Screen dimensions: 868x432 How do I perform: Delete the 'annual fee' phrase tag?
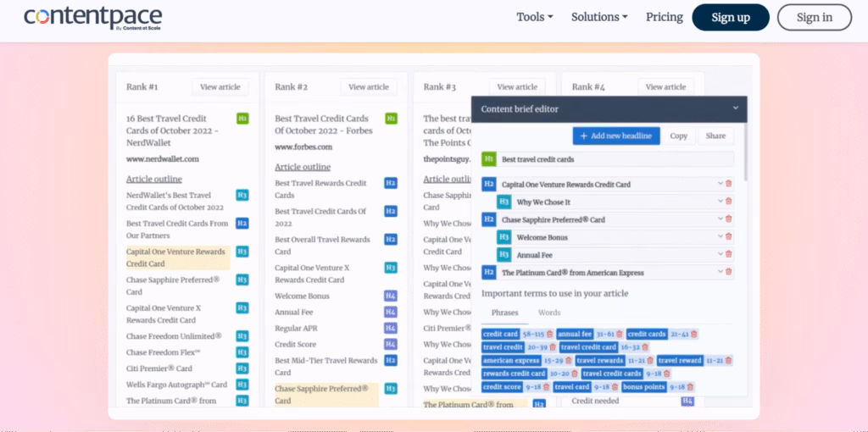(x=620, y=334)
